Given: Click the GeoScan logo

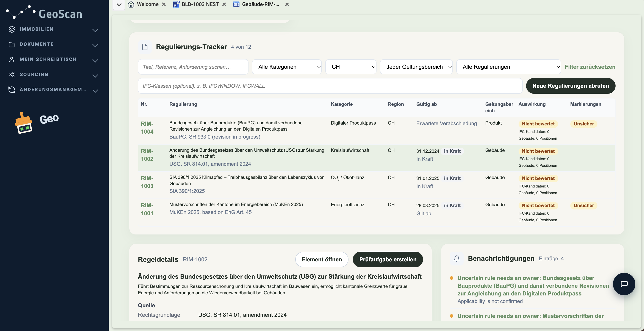Looking at the screenshot, I should pos(44,12).
